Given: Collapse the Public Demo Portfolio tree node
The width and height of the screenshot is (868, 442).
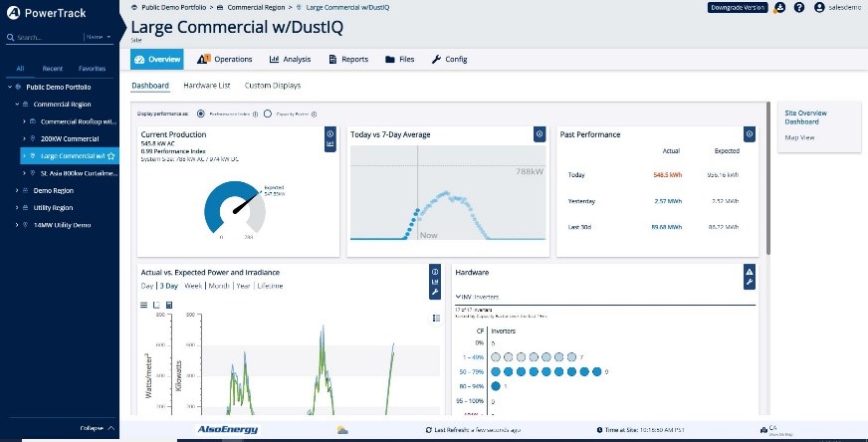Looking at the screenshot, I should (9, 87).
